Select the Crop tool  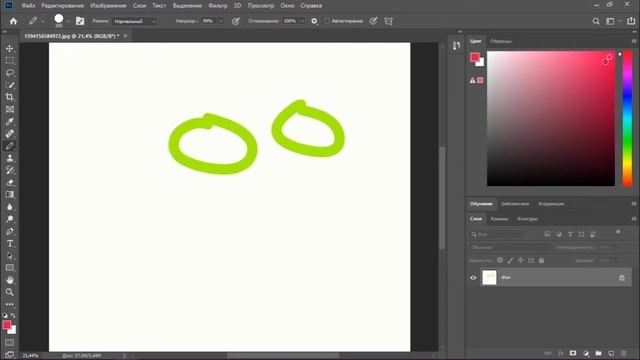10,97
